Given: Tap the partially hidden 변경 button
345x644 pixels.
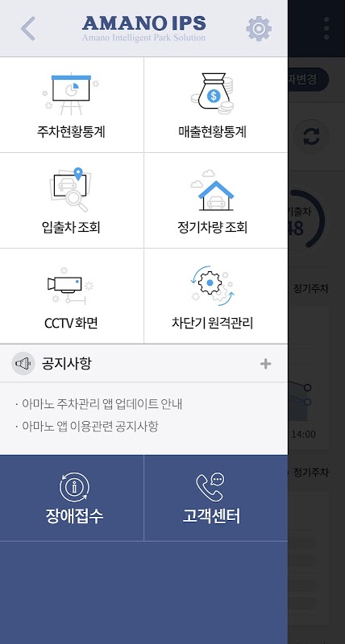Looking at the screenshot, I should tap(309, 79).
